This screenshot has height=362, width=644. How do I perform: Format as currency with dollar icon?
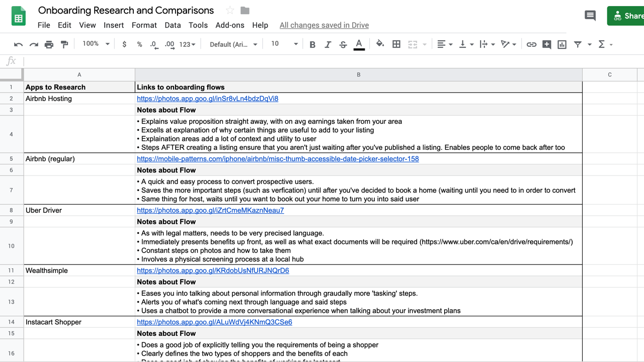tap(124, 45)
